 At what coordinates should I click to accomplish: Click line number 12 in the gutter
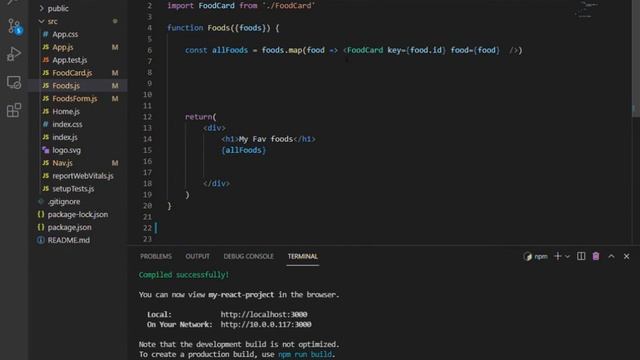point(147,117)
